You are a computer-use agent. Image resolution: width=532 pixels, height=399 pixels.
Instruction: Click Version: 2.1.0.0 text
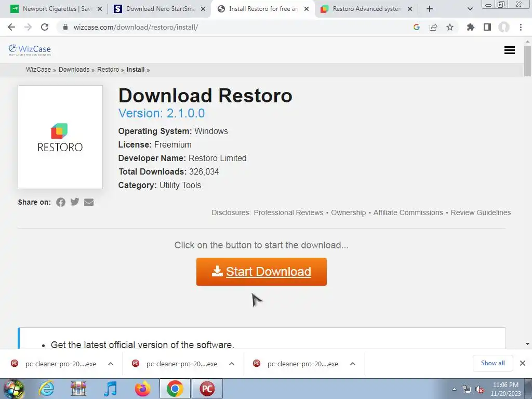162,113
